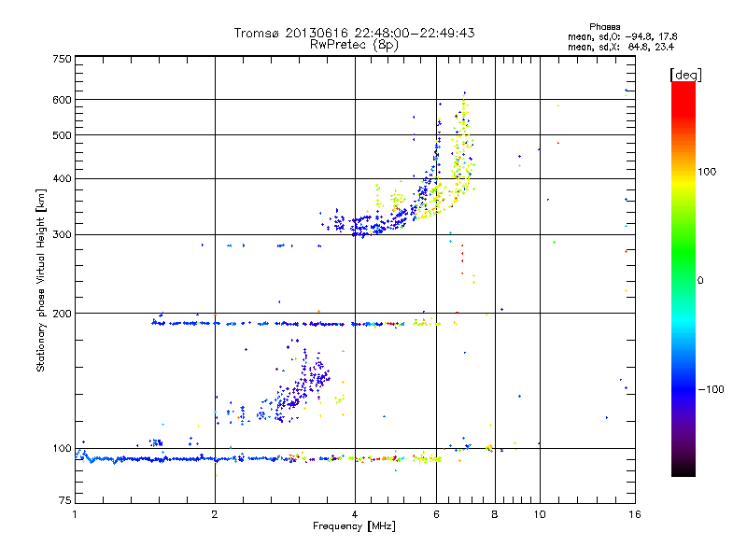Click the colorbar tick label '100'

pos(707,172)
